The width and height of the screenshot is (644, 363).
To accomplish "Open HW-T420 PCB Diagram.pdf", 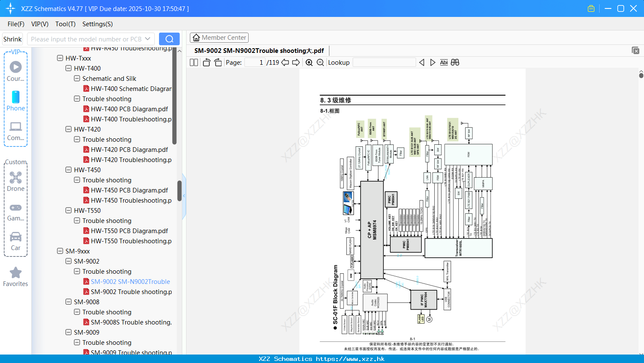I will pyautogui.click(x=126, y=149).
